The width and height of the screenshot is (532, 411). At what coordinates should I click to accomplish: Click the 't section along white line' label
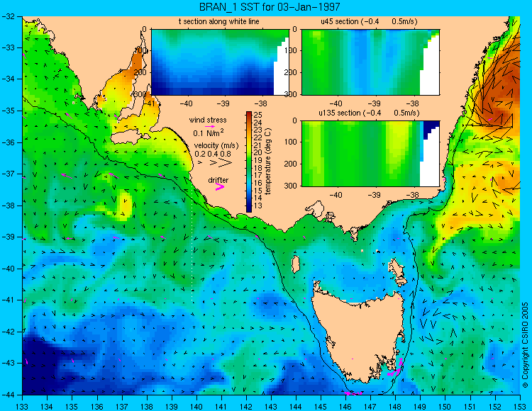(x=219, y=21)
